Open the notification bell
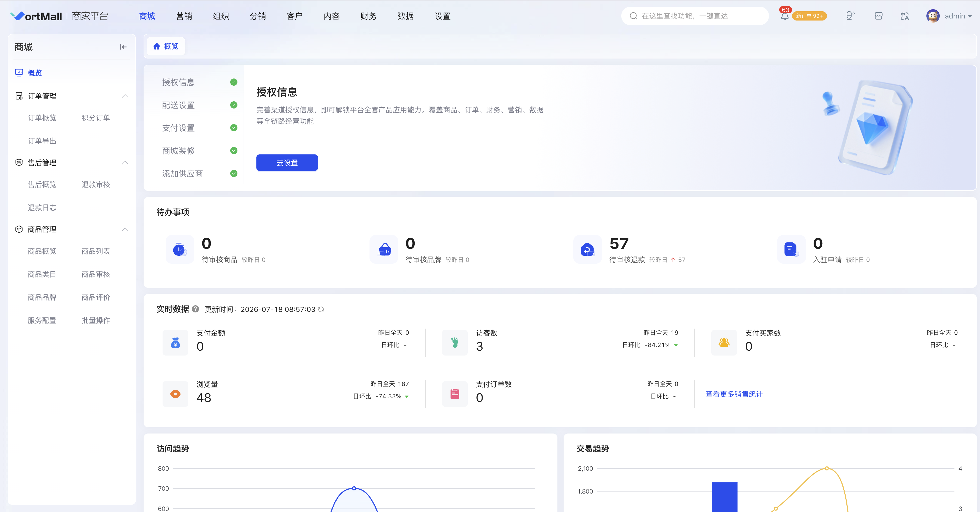This screenshot has height=512, width=980. [784, 16]
